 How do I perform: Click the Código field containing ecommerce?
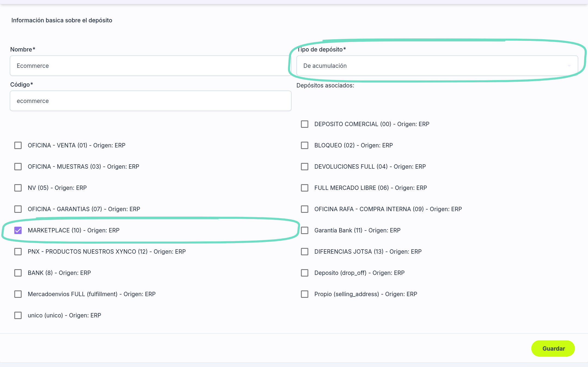[151, 101]
